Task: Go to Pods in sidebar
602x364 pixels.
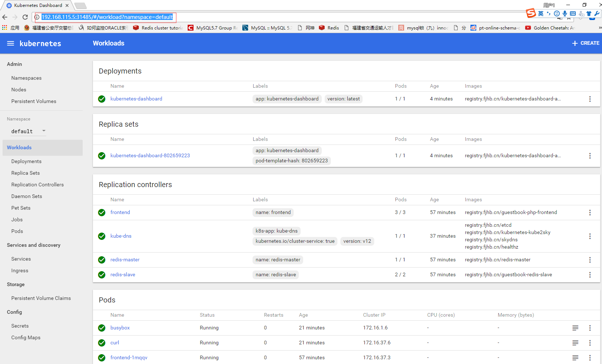Action: tap(17, 232)
